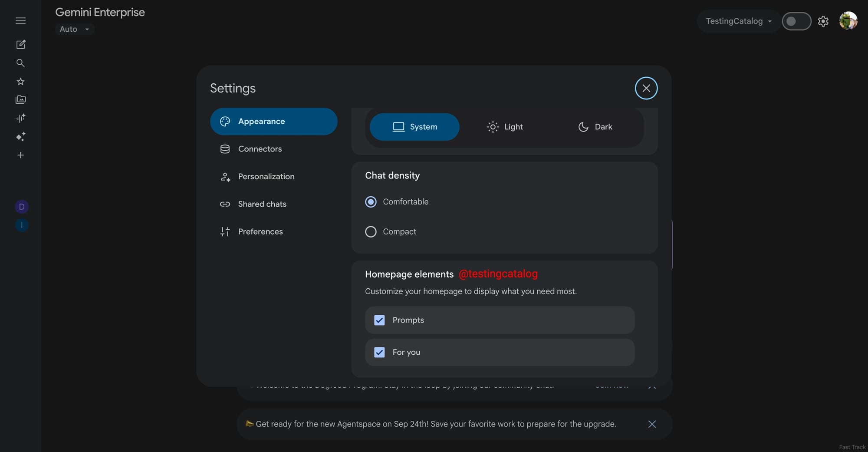This screenshot has width=868, height=452.
Task: Open the hamburger main menu
Action: pos(20,21)
